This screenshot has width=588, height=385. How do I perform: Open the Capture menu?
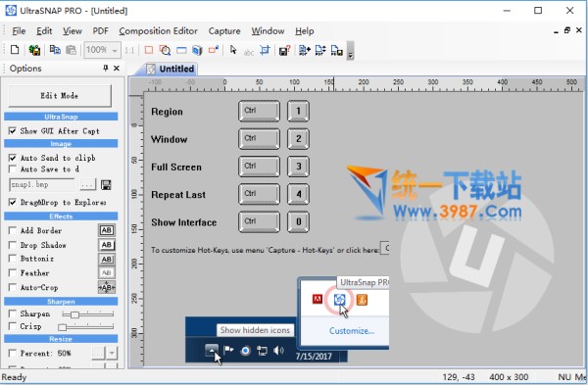coord(224,31)
